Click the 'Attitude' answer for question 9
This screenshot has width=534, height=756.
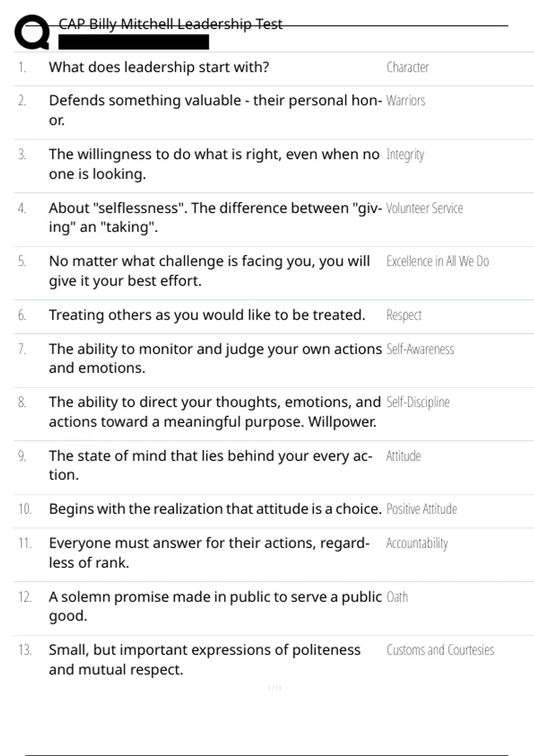pyautogui.click(x=403, y=456)
